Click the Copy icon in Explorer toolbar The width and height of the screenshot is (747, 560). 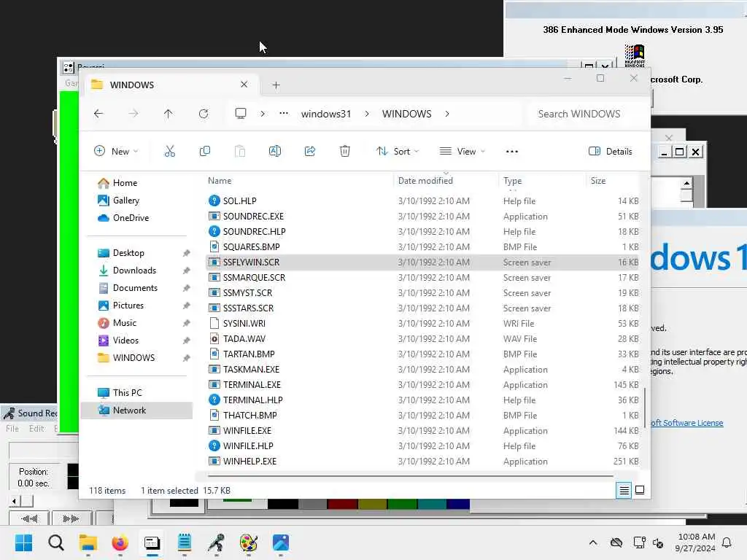click(x=205, y=152)
